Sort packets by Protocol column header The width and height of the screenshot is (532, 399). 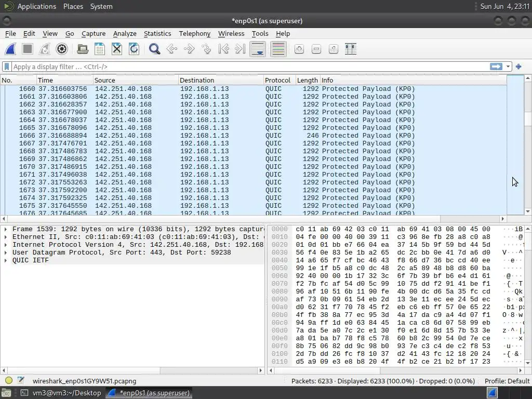point(279,80)
